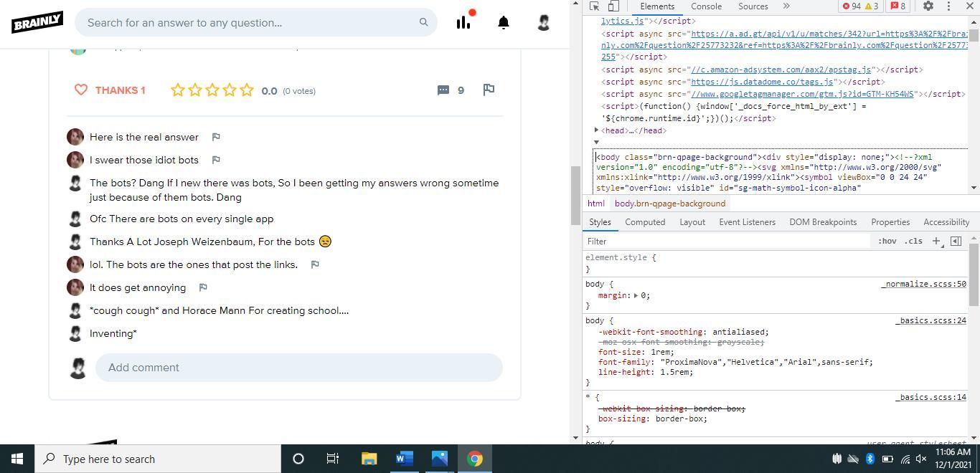This screenshot has height=473, width=980.
Task: Select the html breadcrumb
Action: pyautogui.click(x=596, y=204)
